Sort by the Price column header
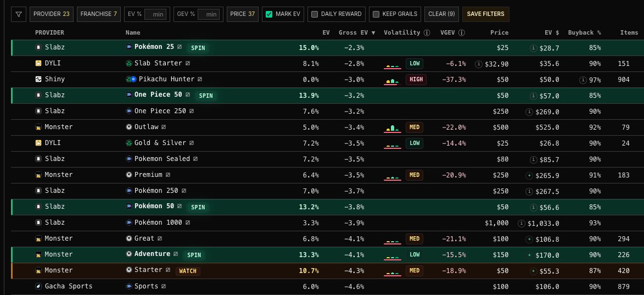This screenshot has height=295, width=644. coord(500,32)
